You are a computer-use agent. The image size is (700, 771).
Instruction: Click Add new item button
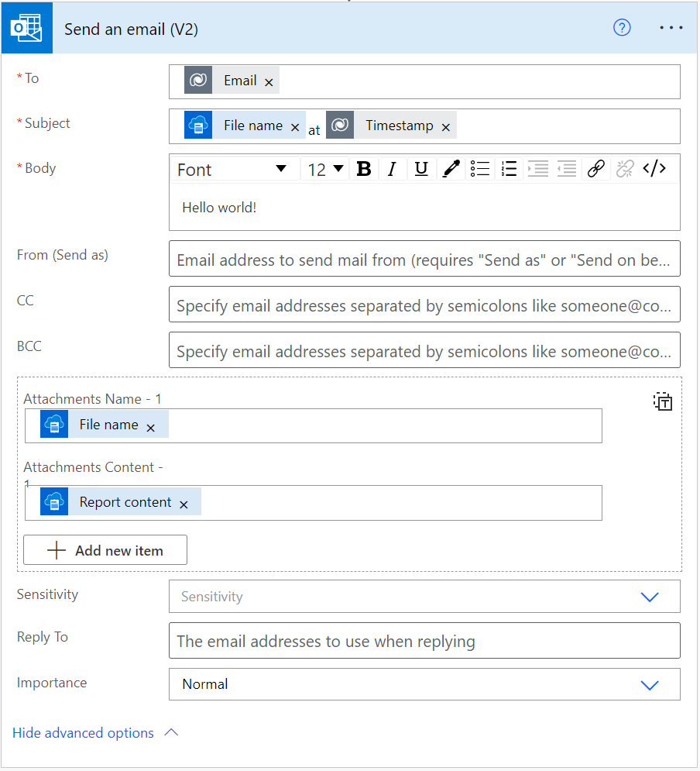point(105,550)
